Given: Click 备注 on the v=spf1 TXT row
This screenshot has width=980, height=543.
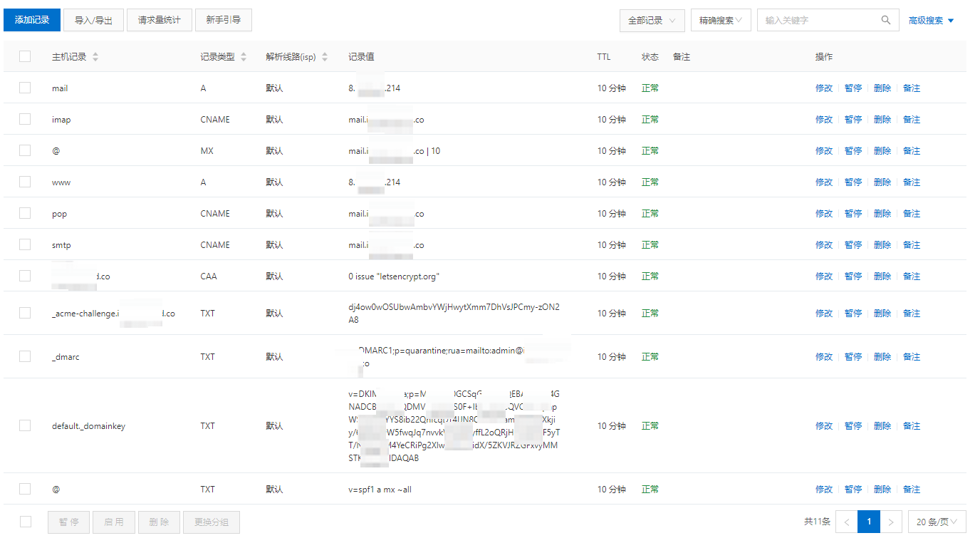Looking at the screenshot, I should click(x=912, y=490).
